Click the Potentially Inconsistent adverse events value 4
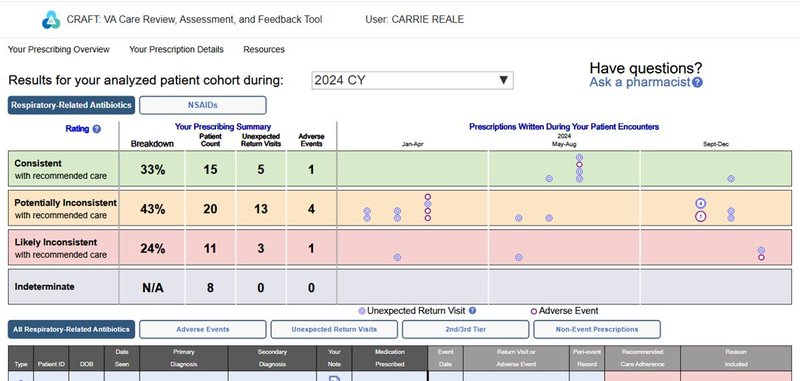The image size is (800, 381). tap(311, 209)
